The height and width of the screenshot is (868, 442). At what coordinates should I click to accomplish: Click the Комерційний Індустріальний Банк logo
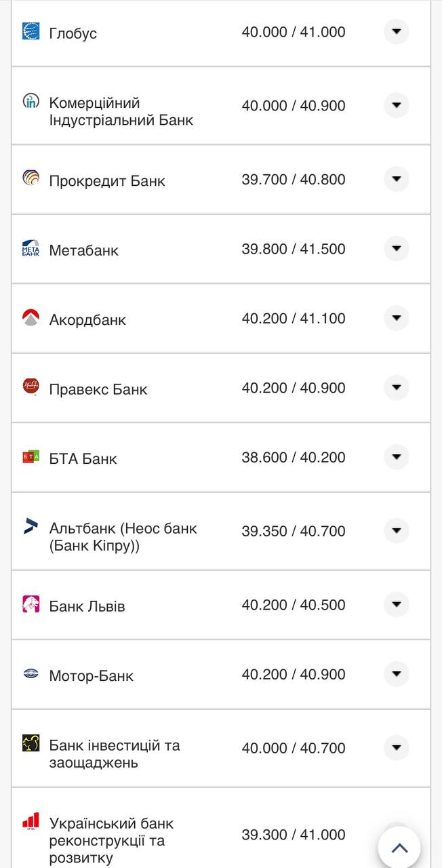tap(31, 102)
